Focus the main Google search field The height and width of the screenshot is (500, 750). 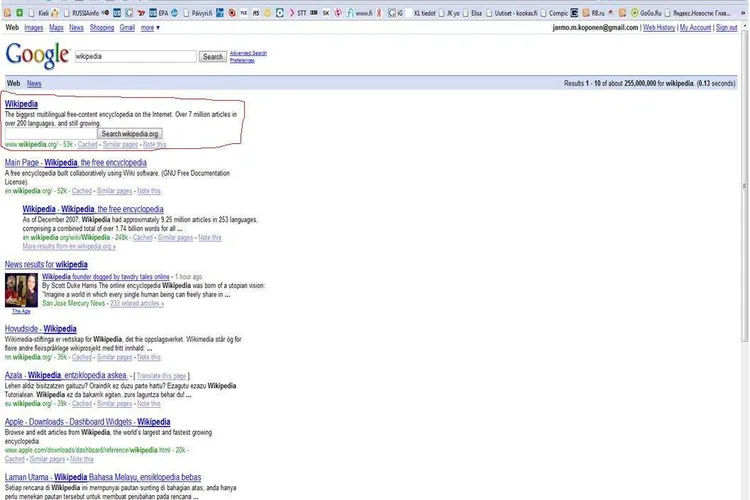pos(134,57)
